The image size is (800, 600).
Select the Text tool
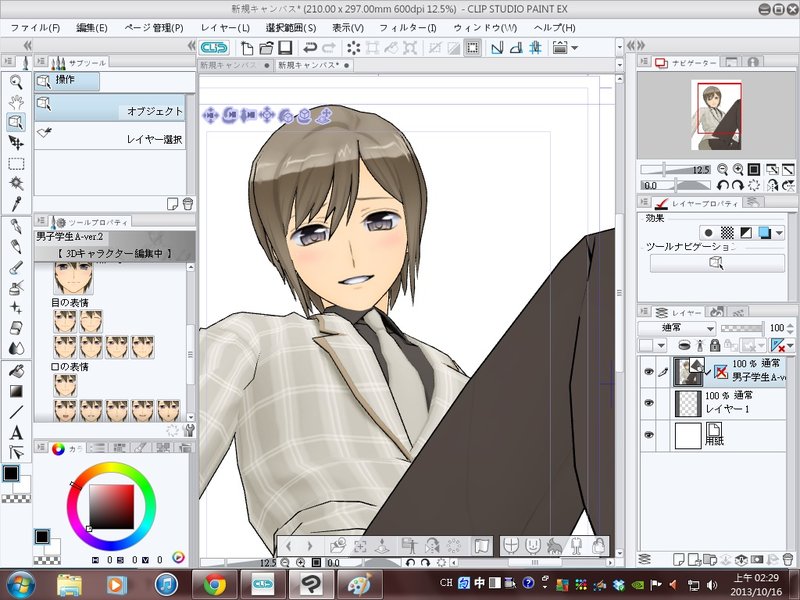16,433
